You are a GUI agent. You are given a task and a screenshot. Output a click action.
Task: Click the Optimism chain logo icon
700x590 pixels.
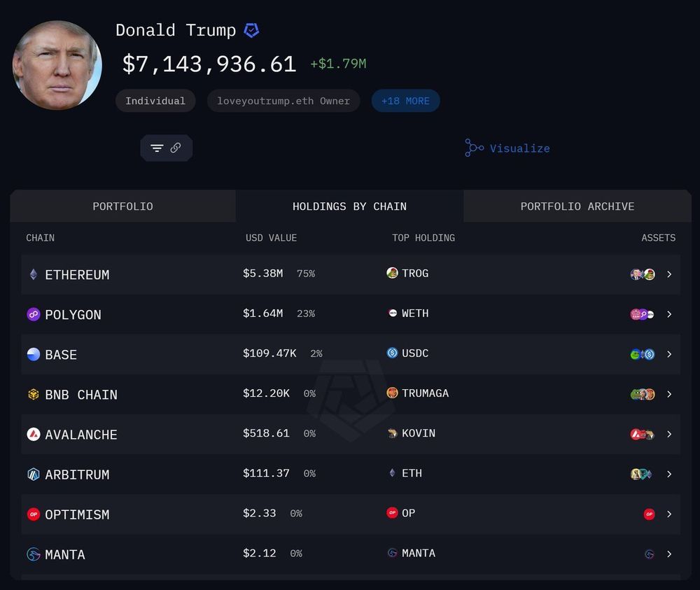click(34, 514)
